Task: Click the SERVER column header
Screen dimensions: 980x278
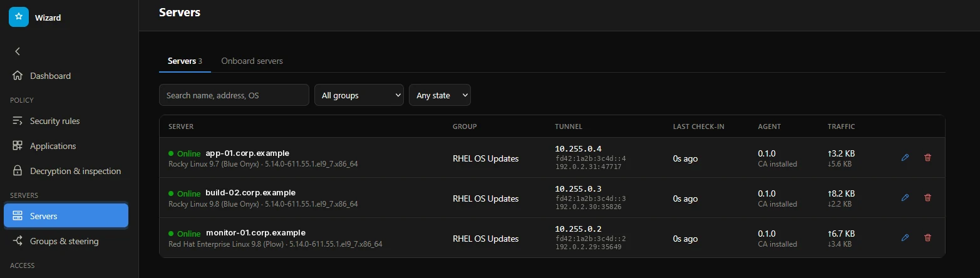Action: tap(181, 126)
